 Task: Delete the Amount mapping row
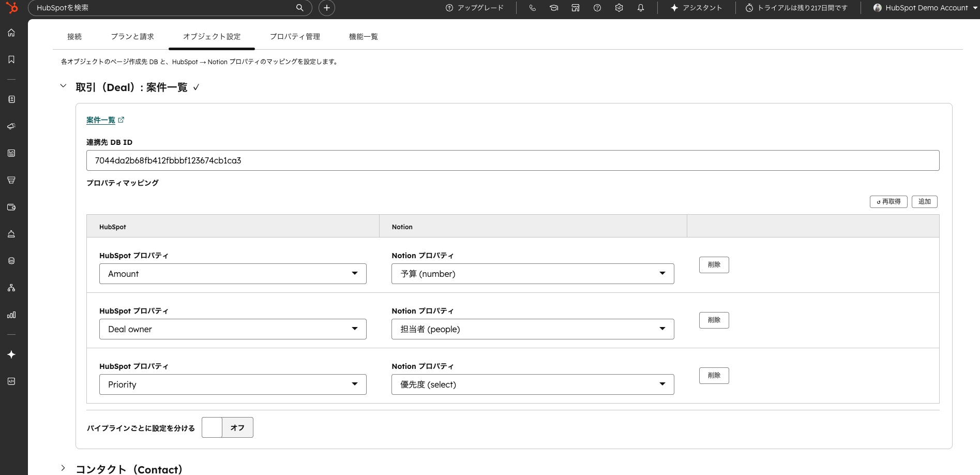(x=714, y=265)
